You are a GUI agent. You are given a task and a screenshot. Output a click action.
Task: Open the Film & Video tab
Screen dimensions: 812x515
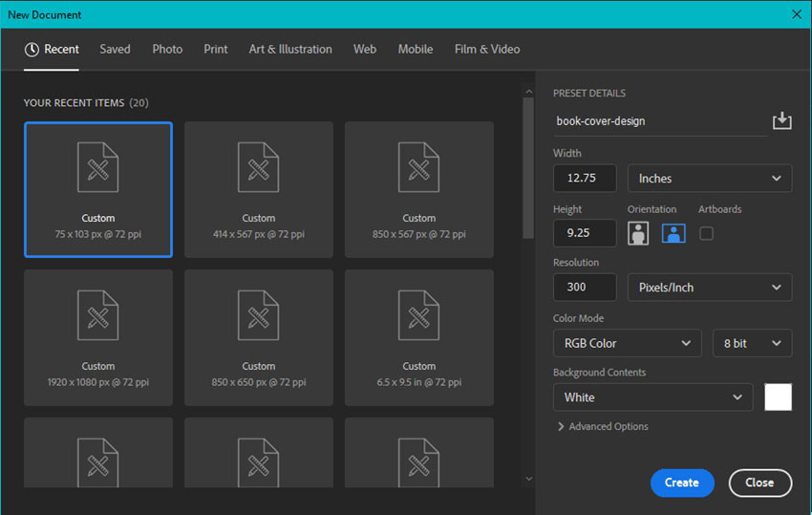click(487, 50)
